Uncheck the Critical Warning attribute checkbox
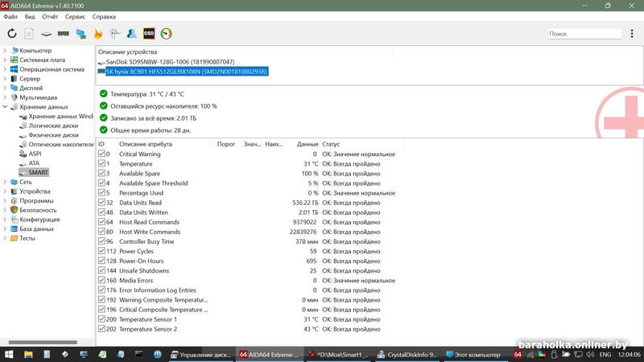Viewport: 644px width, 362px height. pyautogui.click(x=102, y=154)
